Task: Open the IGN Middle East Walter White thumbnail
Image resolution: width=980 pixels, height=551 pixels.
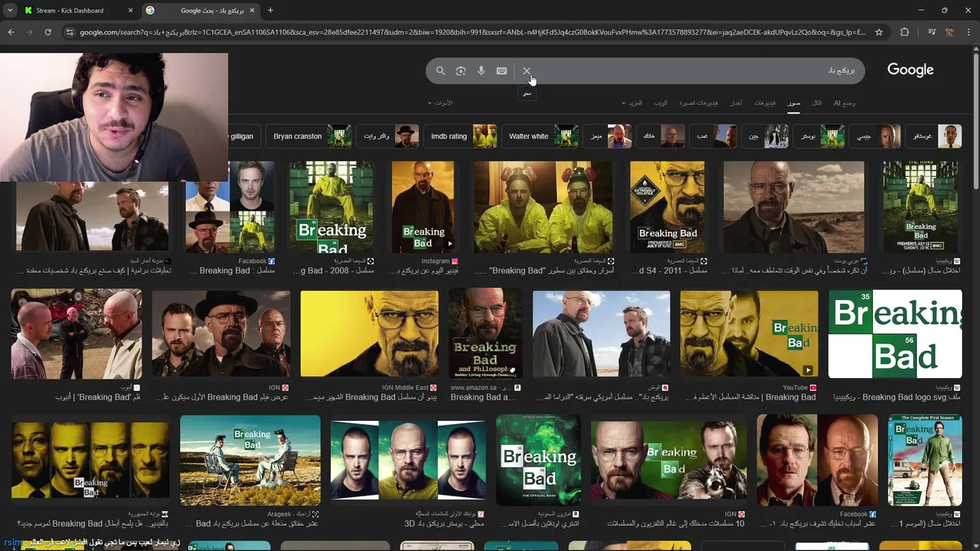Action: click(369, 334)
